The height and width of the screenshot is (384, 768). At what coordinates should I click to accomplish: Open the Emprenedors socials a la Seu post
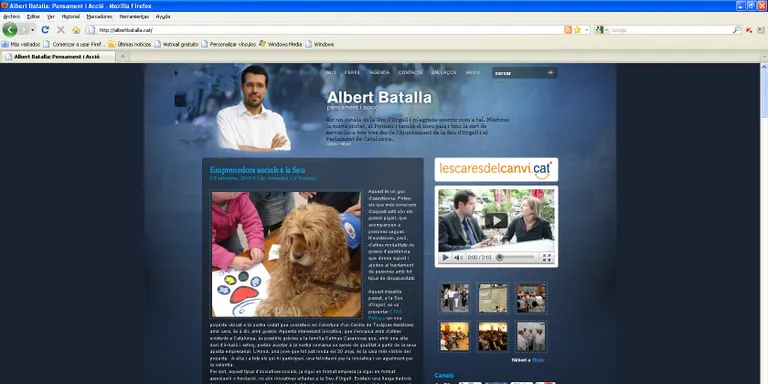[x=258, y=170]
